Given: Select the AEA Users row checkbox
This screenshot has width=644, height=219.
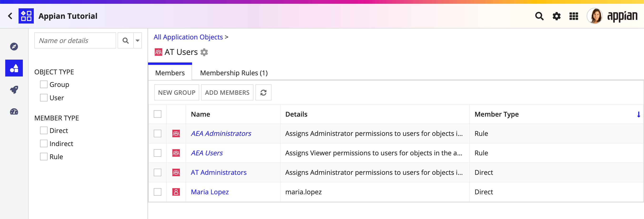Looking at the screenshot, I should (158, 153).
